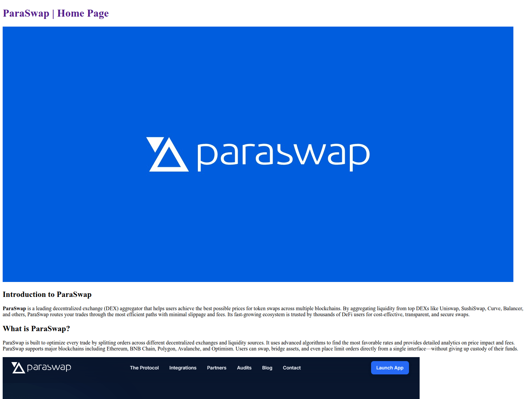This screenshot has height=399, width=532.
Task: Select the Audits nav item
Action: pos(244,368)
